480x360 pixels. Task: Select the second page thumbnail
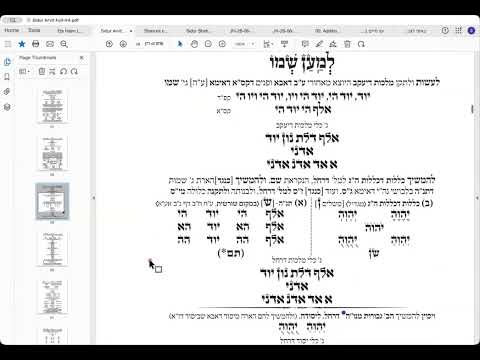[52, 153]
